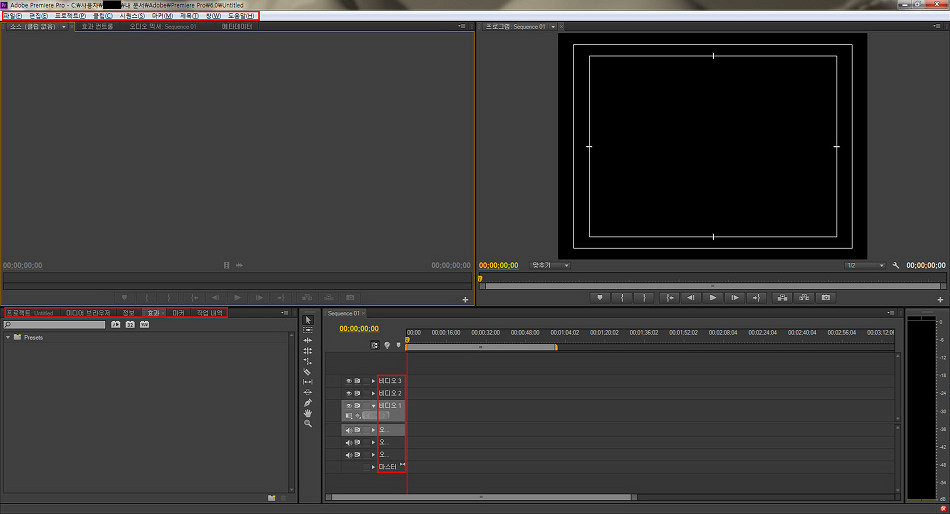Viewport: 950px width, 514px height.
Task: Expand the Presets folder in effects panel
Action: 8,338
